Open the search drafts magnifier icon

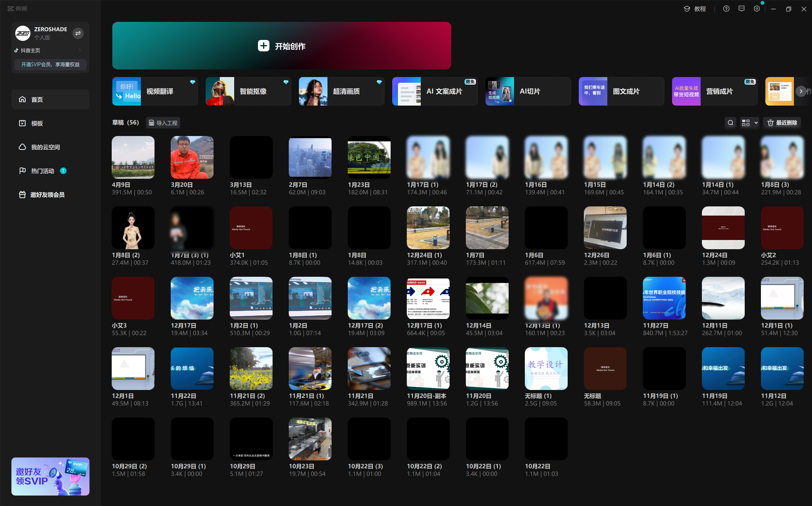[x=730, y=123]
